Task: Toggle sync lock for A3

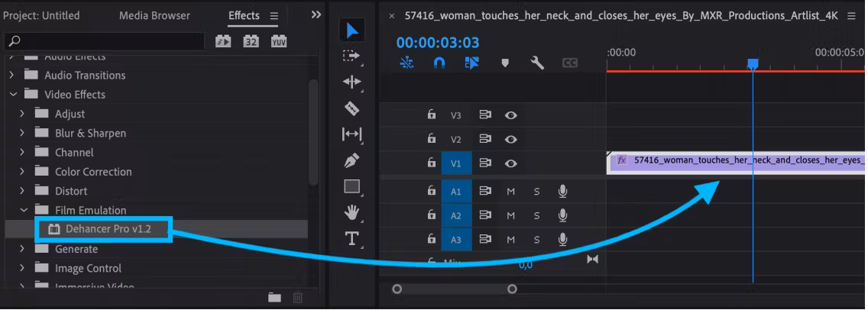Action: (x=485, y=238)
